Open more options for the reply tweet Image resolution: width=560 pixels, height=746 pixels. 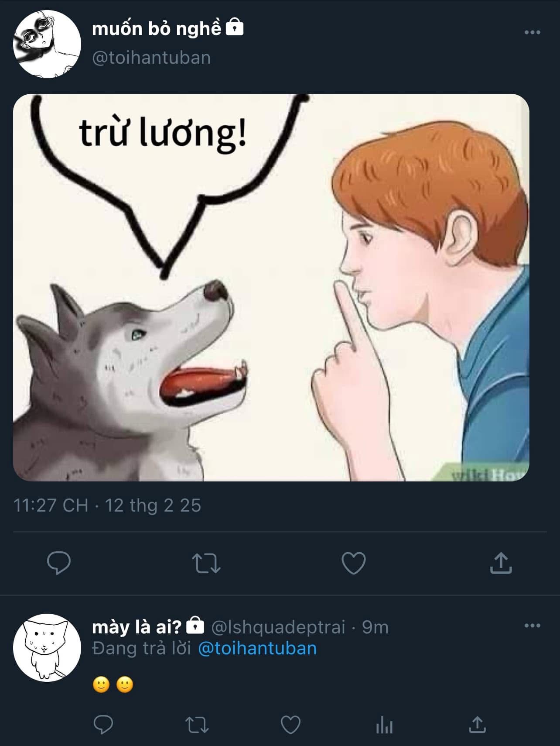(532, 626)
